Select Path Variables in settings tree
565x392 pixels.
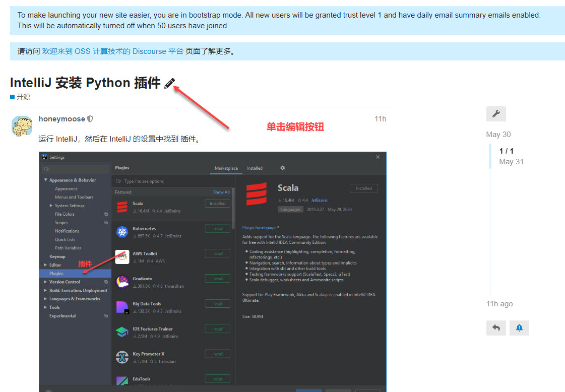(68, 248)
